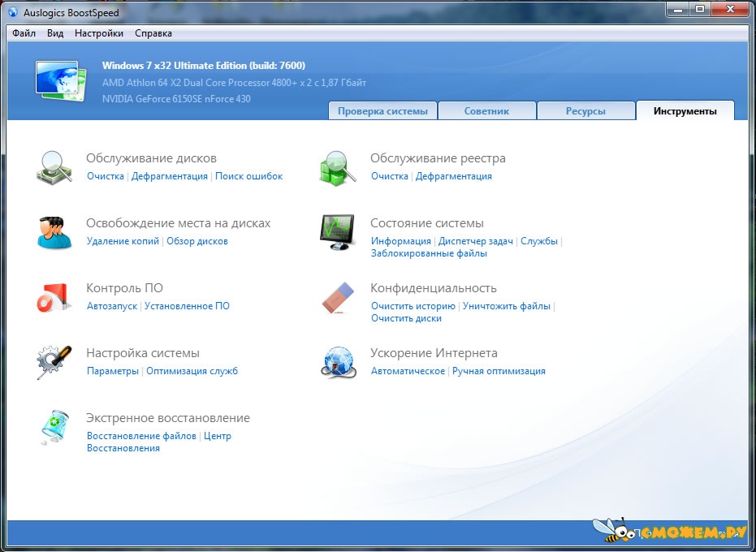Viewport: 756px width, 552px height.
Task: Click the Очистить диски link
Action: tap(406, 318)
